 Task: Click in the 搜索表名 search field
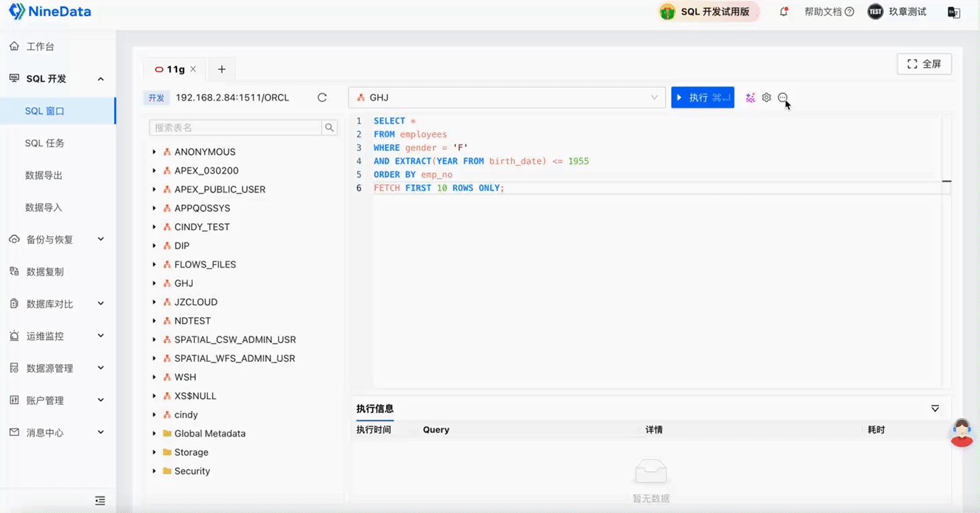tap(236, 128)
